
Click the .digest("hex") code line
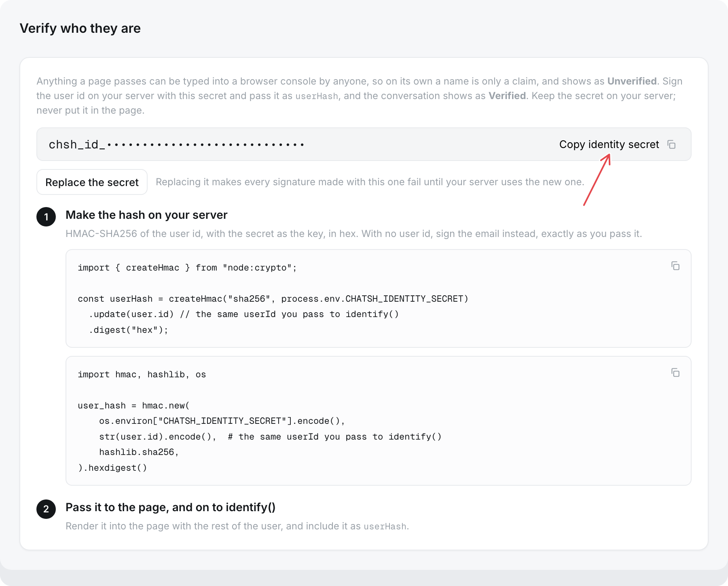click(x=128, y=330)
